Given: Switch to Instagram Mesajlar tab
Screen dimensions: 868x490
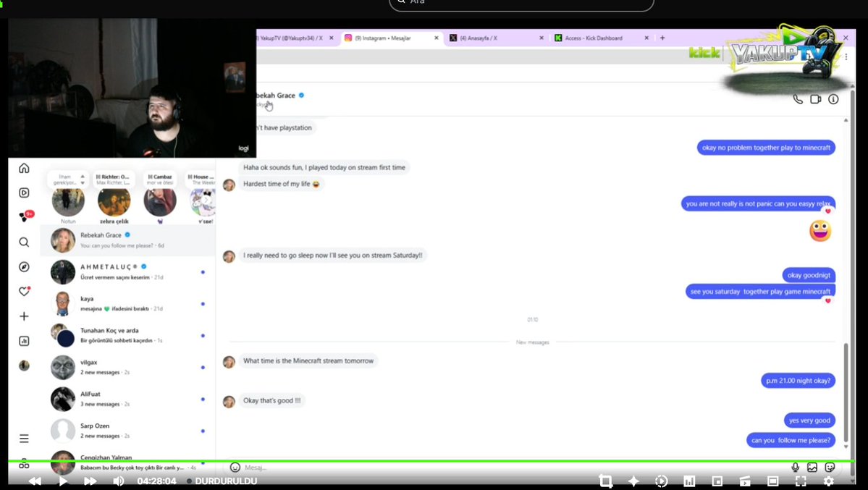Looking at the screenshot, I should [390, 38].
